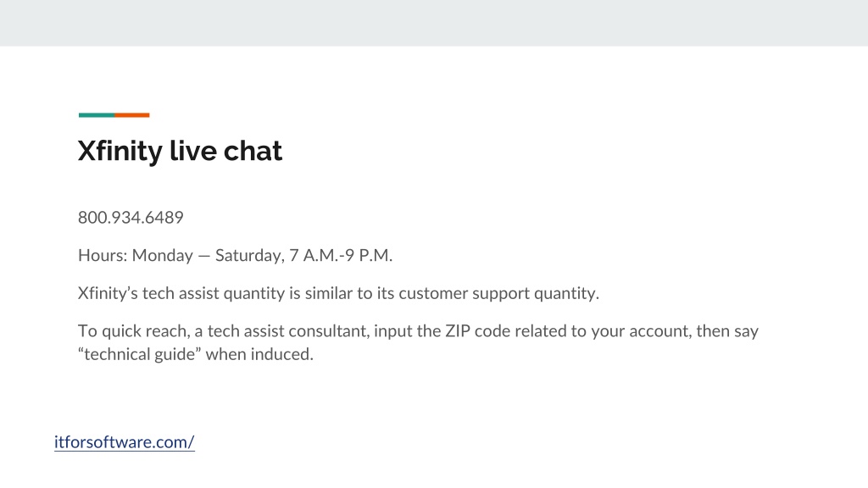
Task: Click the word "chat" in the title
Action: (x=253, y=151)
